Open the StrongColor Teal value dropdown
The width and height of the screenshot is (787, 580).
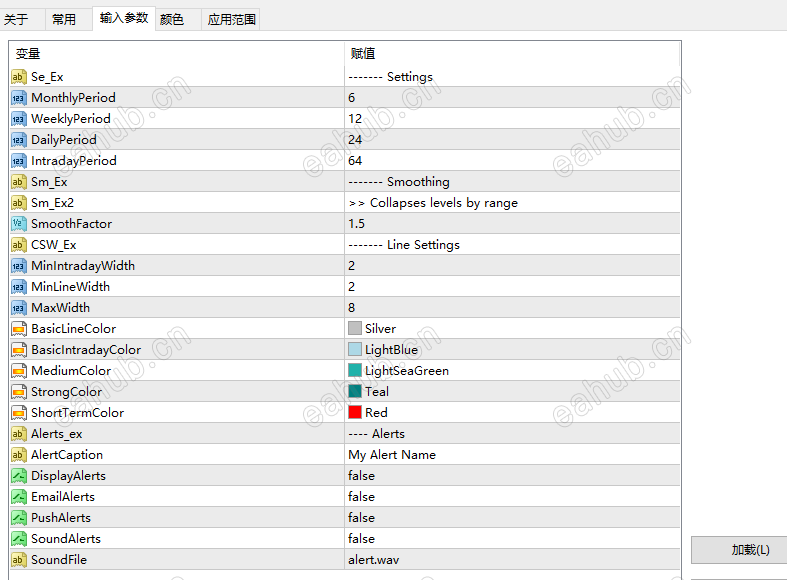(x=376, y=392)
